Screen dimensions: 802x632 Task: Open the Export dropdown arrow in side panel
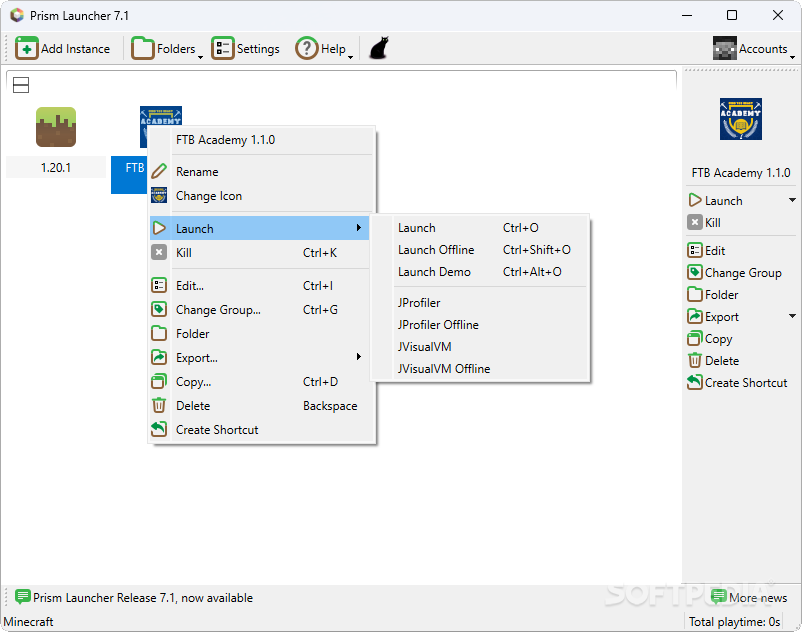[792, 317]
